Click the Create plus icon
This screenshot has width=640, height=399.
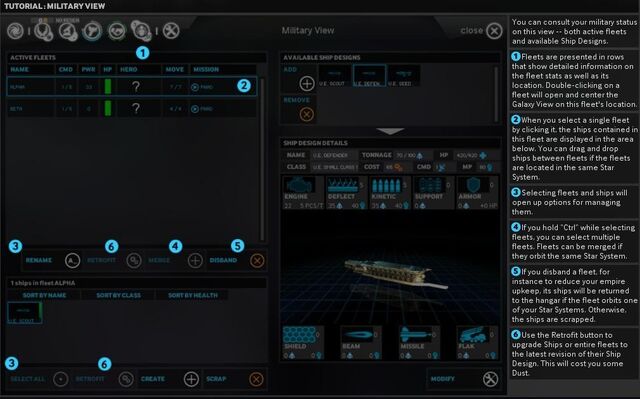pyautogui.click(x=191, y=379)
